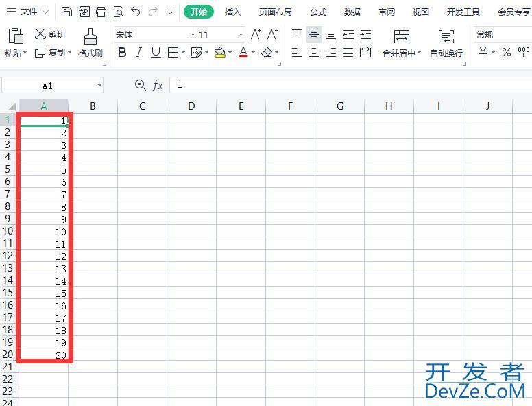This screenshot has height=406, width=532.
Task: Click the bottom align icon
Action: (x=331, y=35)
